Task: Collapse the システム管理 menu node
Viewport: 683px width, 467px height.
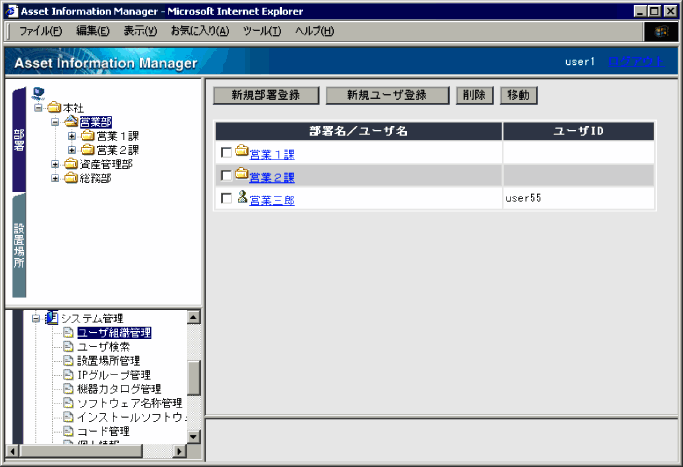Action: [36, 318]
